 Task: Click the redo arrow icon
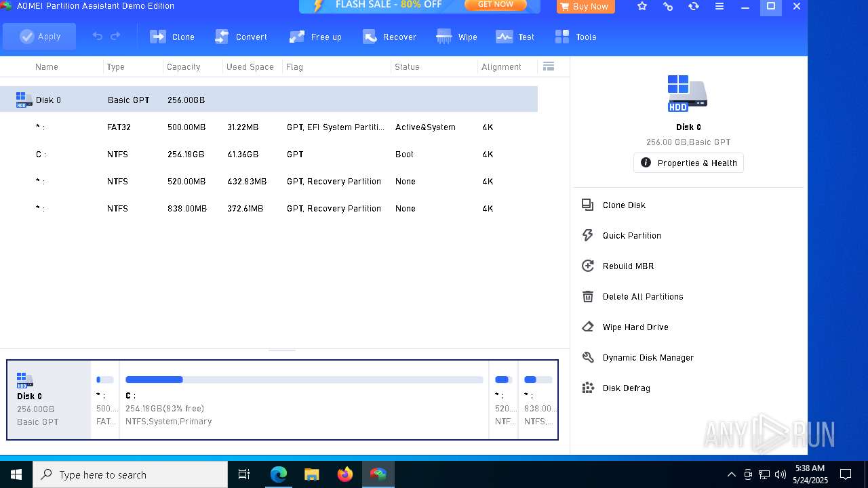pyautogui.click(x=115, y=37)
